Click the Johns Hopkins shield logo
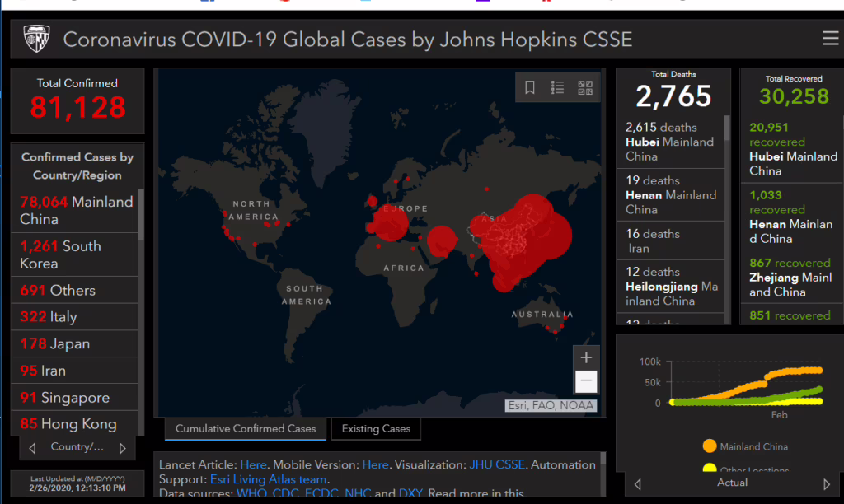 36,39
